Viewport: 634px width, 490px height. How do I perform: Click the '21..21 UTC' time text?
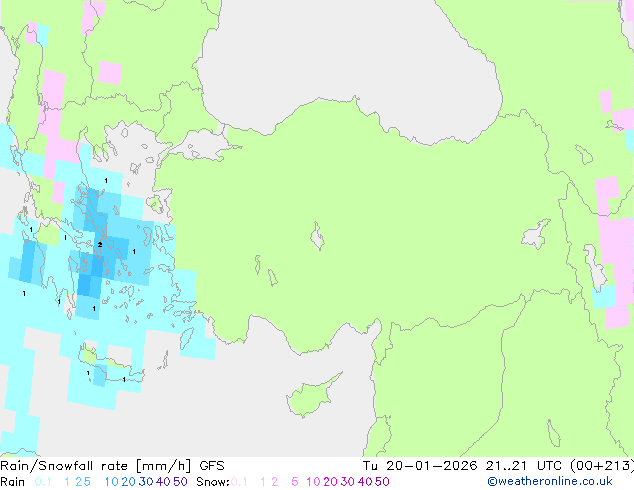(524, 466)
